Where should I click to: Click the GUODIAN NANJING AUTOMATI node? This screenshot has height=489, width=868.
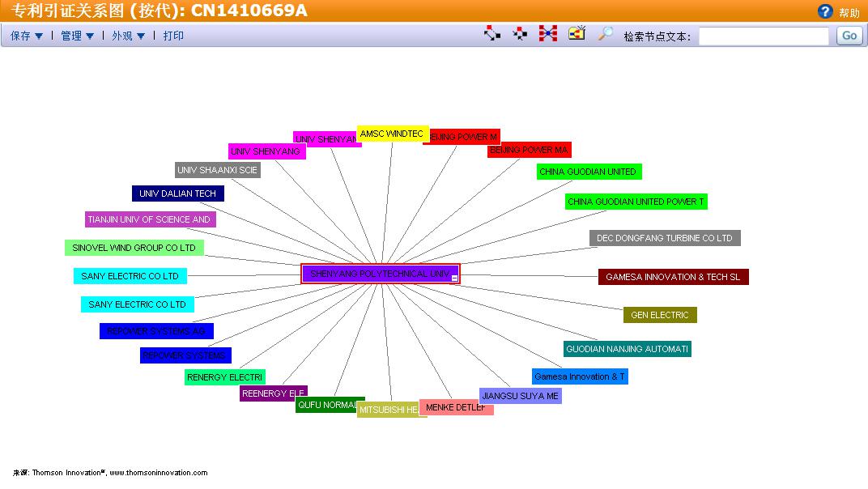627,349
